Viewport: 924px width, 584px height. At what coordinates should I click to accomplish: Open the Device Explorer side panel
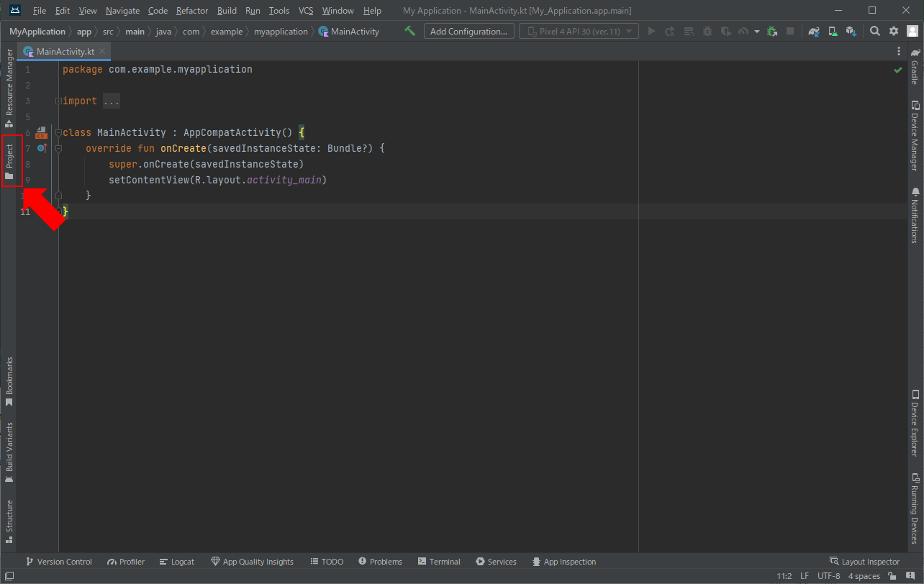pos(915,424)
